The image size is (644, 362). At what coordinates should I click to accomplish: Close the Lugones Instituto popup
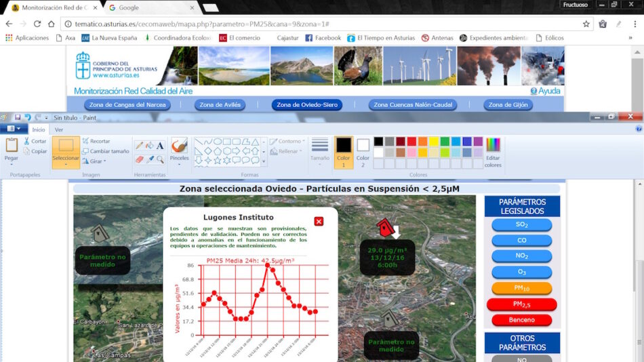319,221
